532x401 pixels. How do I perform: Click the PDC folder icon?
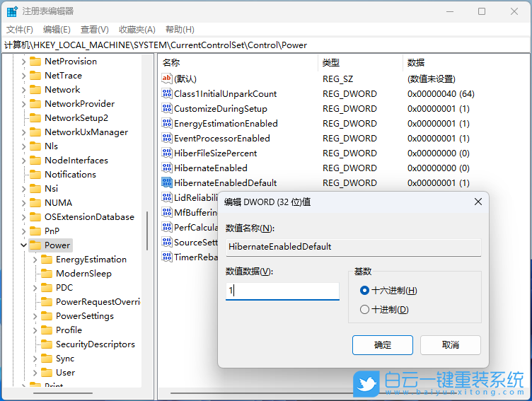[47, 288]
